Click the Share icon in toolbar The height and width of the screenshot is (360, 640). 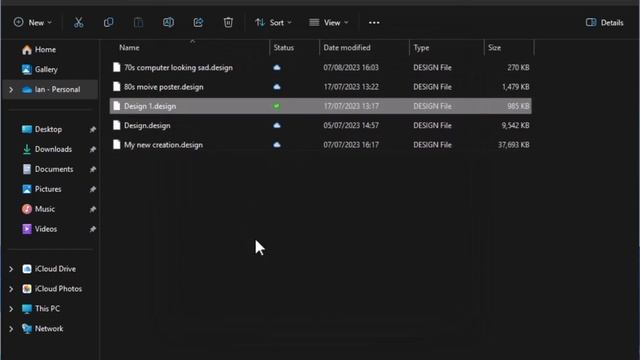pyautogui.click(x=198, y=22)
